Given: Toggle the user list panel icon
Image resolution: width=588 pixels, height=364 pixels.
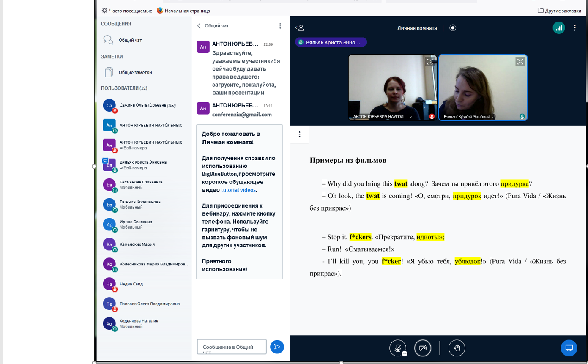Looking at the screenshot, I should (300, 28).
